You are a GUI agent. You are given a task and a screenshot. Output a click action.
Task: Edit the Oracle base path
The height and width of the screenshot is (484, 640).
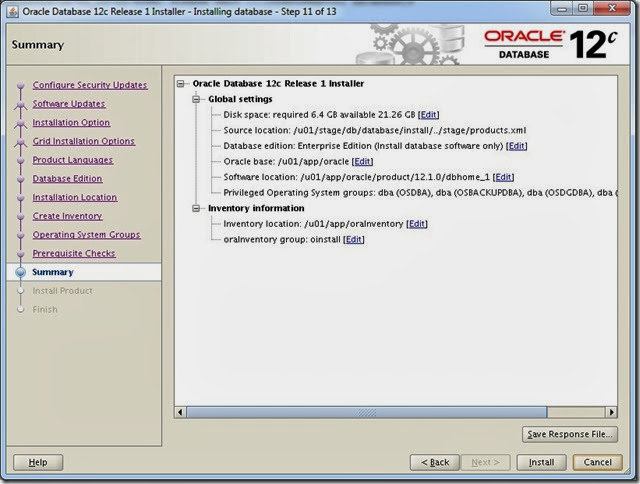tap(362, 162)
